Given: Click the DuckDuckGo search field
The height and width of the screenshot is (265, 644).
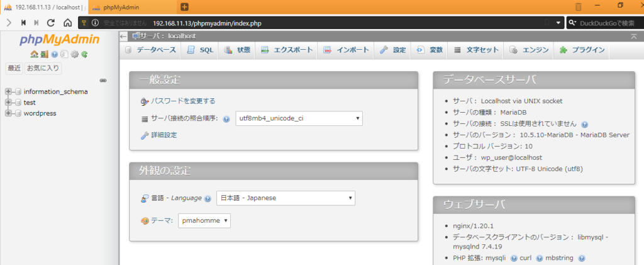Looking at the screenshot, I should pos(607,23).
